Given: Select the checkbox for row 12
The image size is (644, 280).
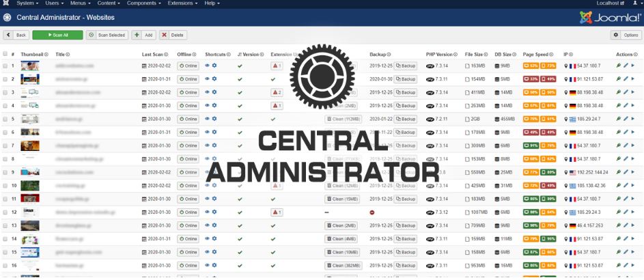Looking at the screenshot, I should pyautogui.click(x=5, y=212).
